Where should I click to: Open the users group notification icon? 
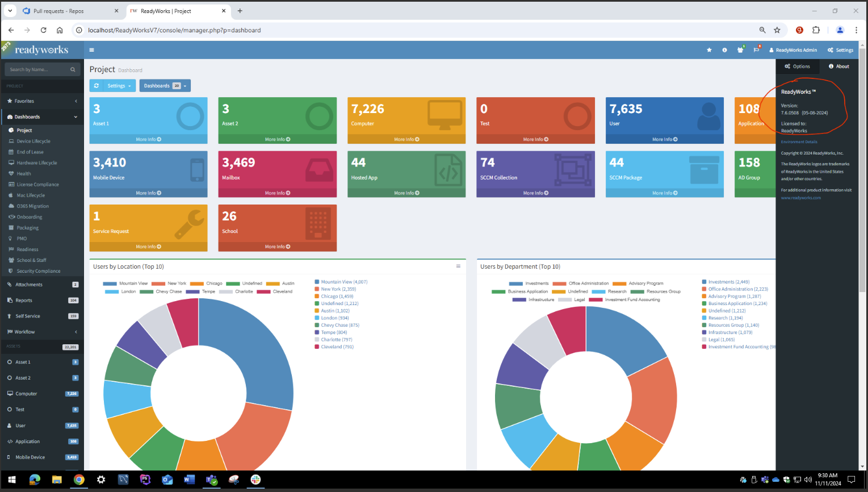pyautogui.click(x=740, y=50)
